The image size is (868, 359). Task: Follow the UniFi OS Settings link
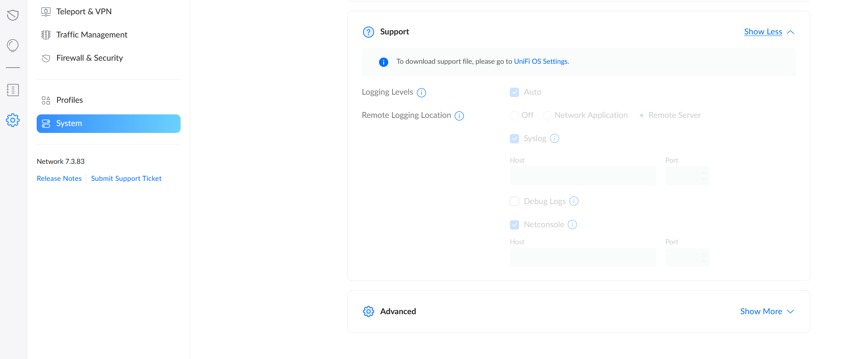pyautogui.click(x=540, y=61)
